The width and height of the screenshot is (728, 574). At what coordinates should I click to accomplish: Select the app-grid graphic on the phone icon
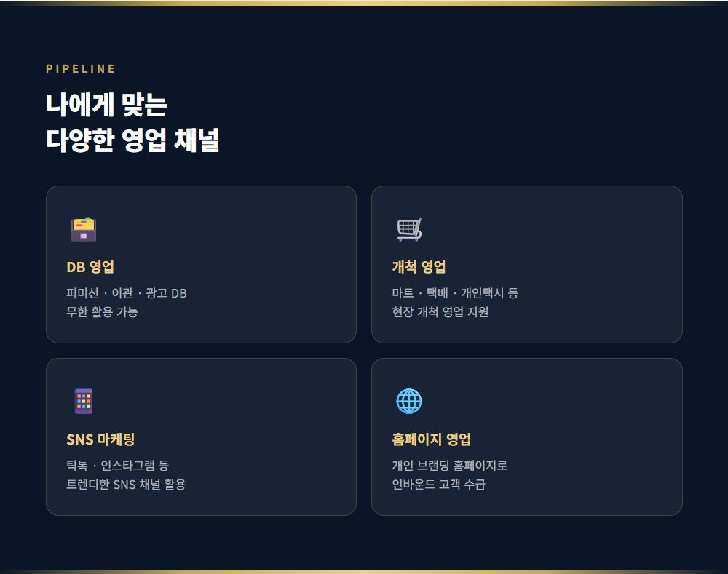[82, 400]
